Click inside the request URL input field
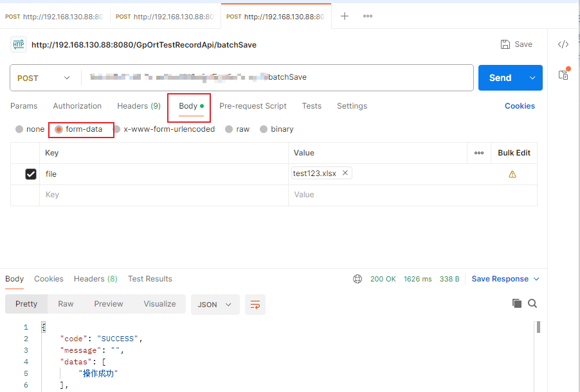Viewport: 580px width, 392px height. coord(257,77)
